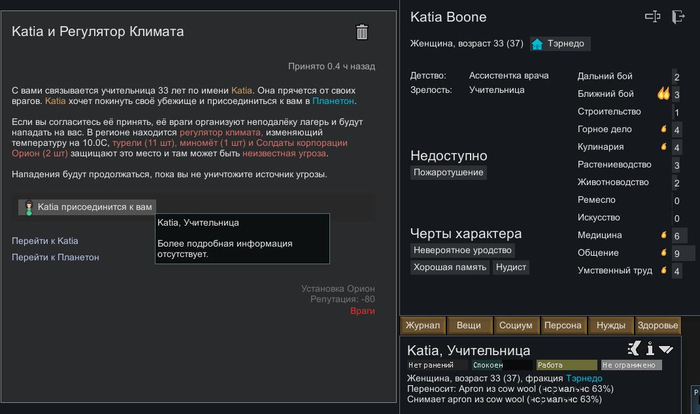Screen dimensions: 700x414
Task: Follow the Перейти к Katia link
Action: tap(45, 241)
